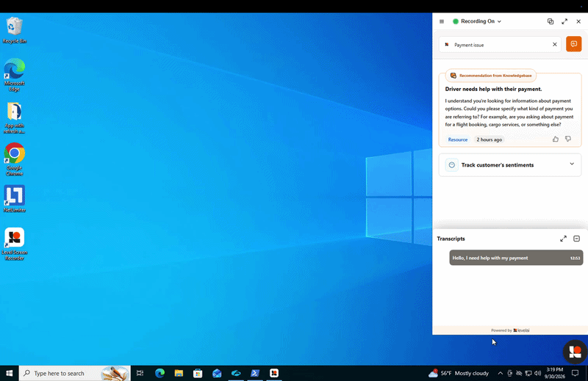The image size is (588, 381).
Task: Select the NetLimiter desktop shortcut
Action: tap(14, 198)
